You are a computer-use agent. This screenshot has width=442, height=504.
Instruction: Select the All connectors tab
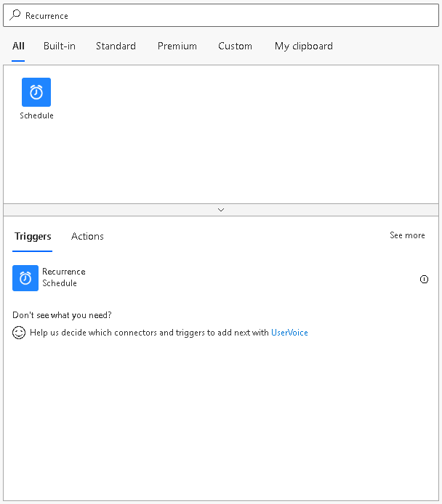pyautogui.click(x=18, y=46)
